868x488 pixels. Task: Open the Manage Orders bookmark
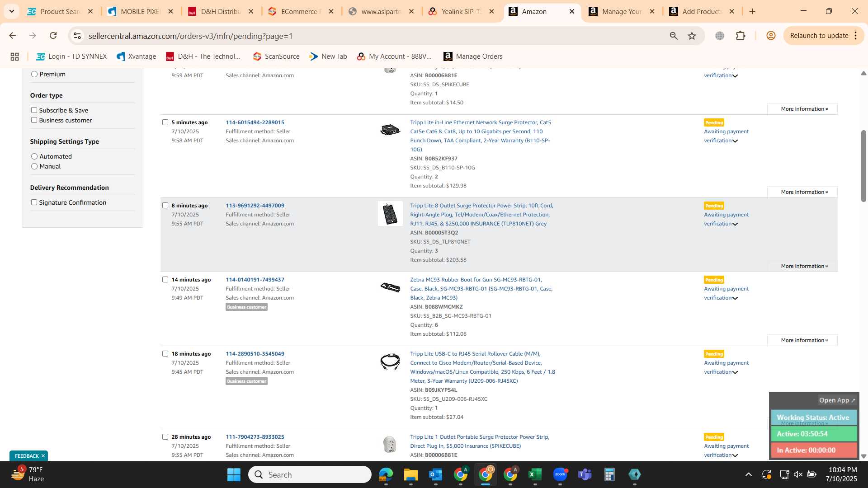pyautogui.click(x=473, y=56)
